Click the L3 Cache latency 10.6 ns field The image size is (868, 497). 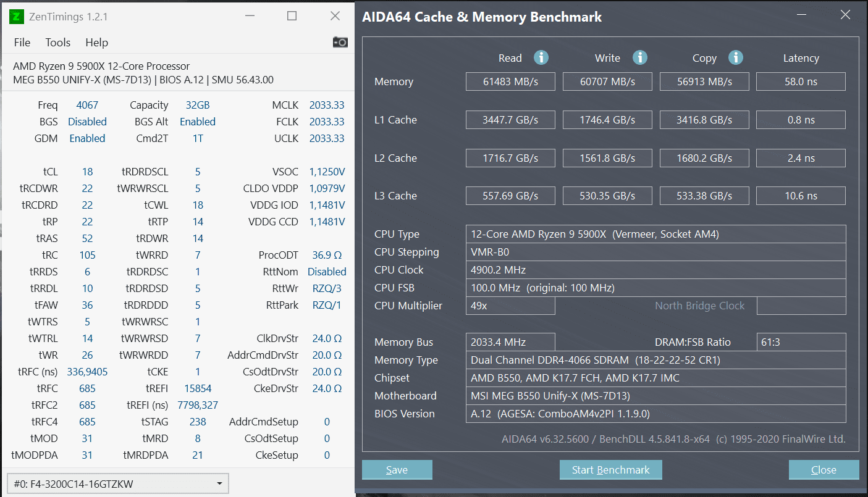(801, 196)
